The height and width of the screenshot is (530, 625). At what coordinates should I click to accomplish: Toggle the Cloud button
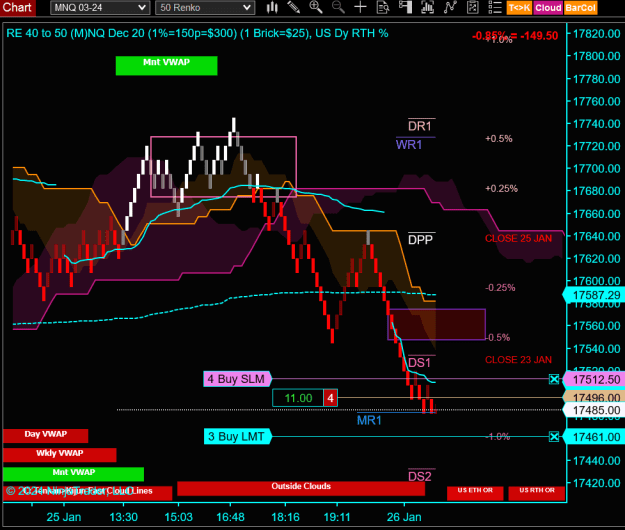(548, 8)
